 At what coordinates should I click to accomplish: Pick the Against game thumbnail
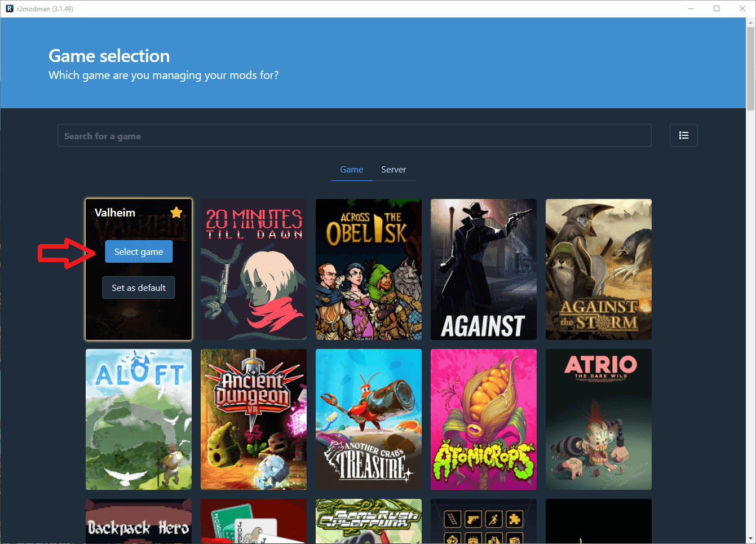(x=484, y=269)
